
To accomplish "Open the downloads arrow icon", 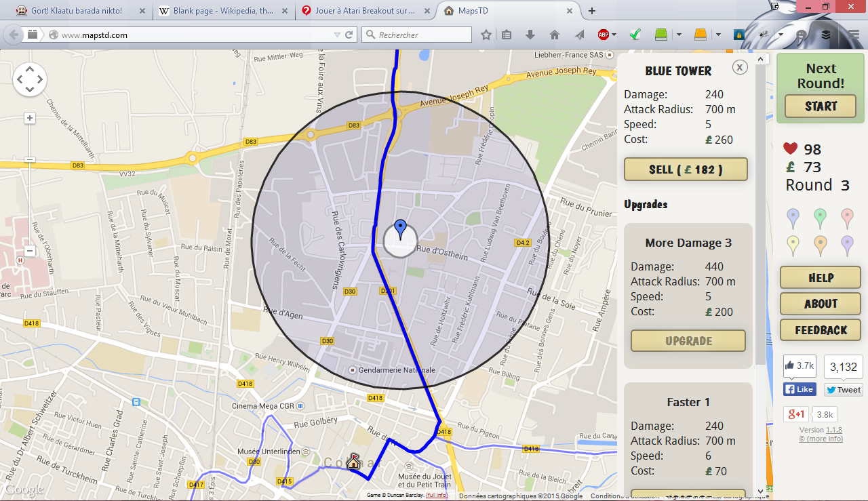I will coord(530,35).
